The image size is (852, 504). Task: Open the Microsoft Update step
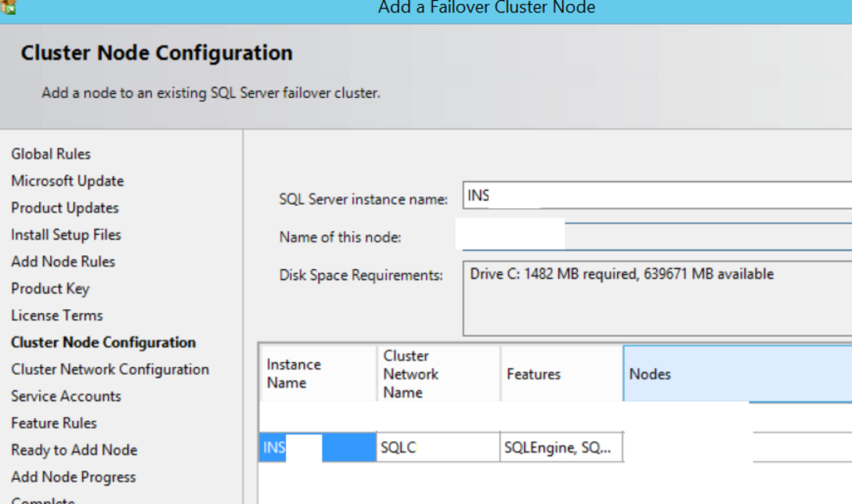[67, 181]
